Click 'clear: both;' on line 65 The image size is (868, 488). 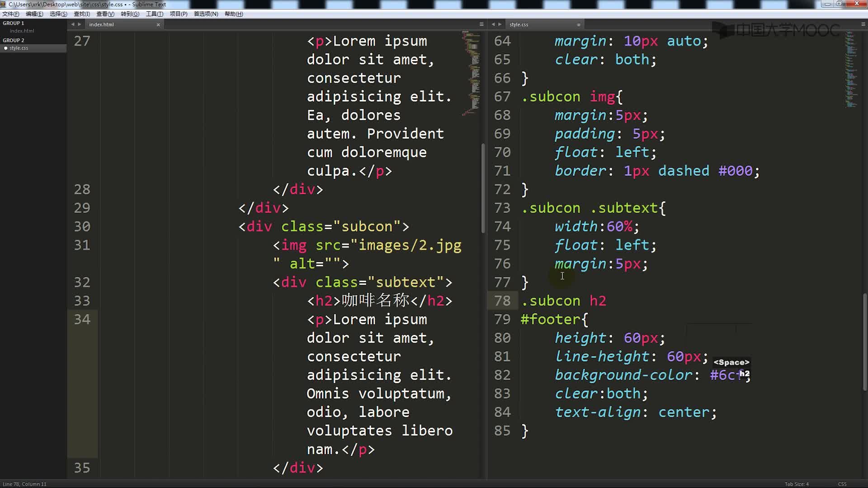pos(606,60)
